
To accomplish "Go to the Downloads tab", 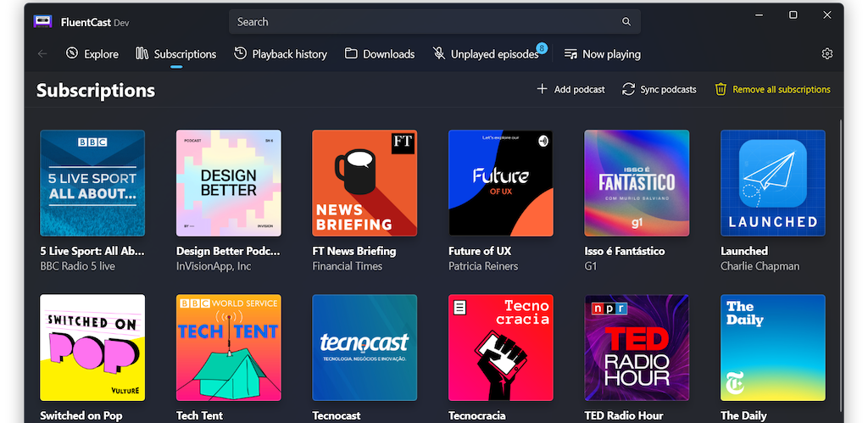I will coord(380,54).
